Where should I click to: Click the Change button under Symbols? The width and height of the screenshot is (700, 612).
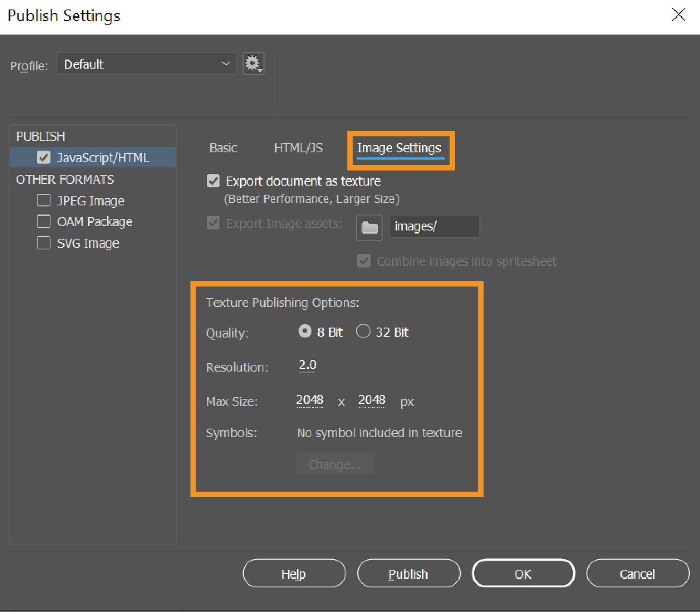click(x=335, y=464)
